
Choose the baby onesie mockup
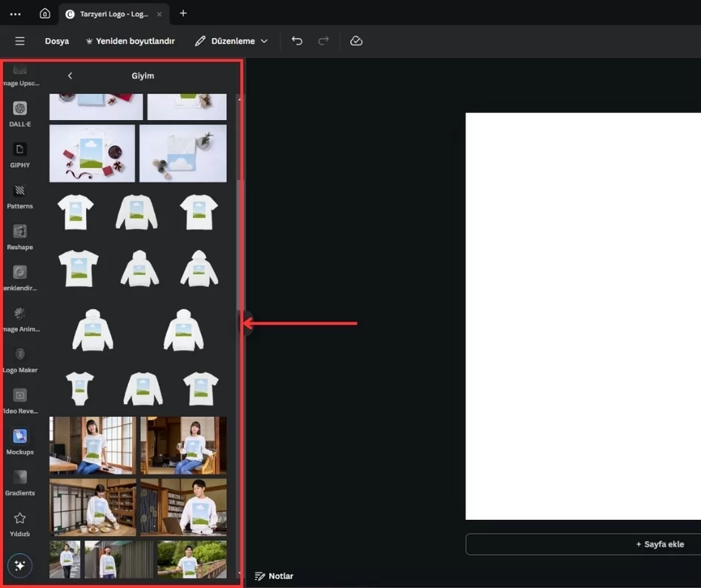[x=80, y=389]
